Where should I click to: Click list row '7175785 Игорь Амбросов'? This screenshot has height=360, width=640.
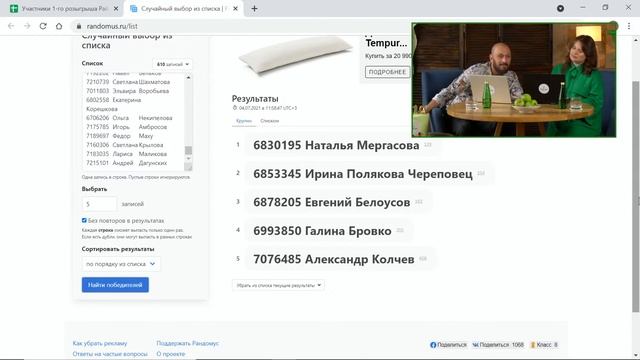[127, 127]
